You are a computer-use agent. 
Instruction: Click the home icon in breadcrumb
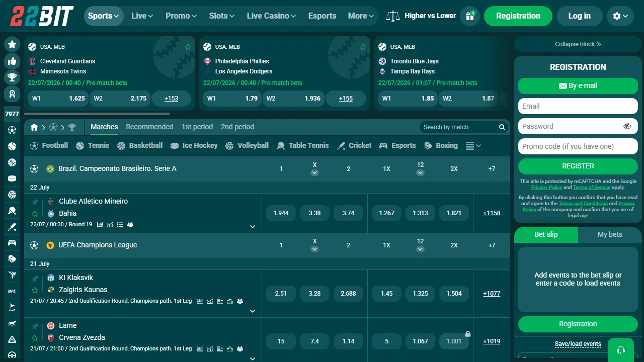pyautogui.click(x=34, y=127)
